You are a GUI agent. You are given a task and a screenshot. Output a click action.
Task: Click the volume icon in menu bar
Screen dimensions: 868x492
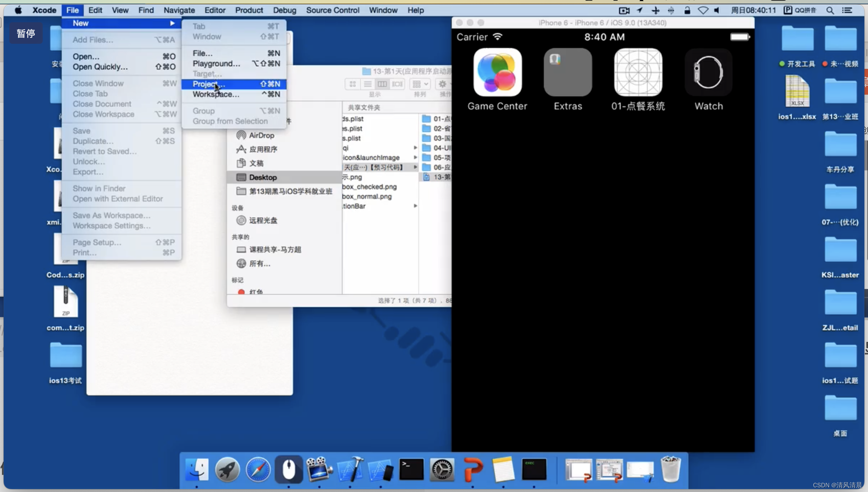[717, 10]
